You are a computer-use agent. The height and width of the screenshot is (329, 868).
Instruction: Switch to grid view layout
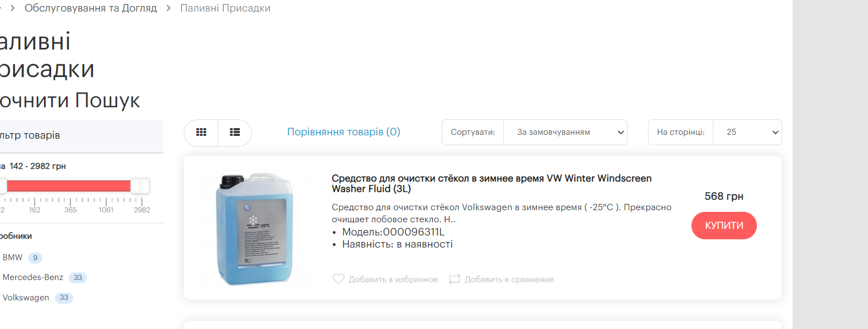point(201,133)
